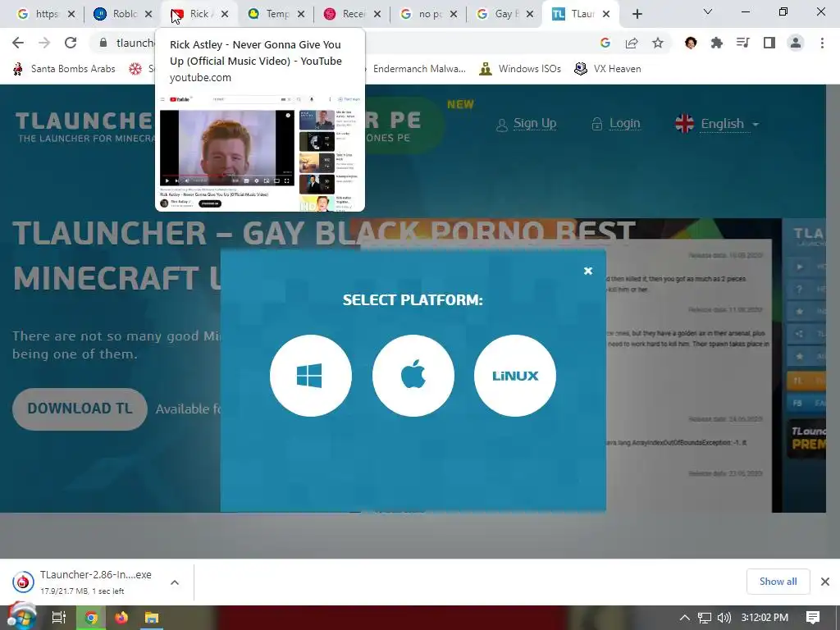Click the Login link
Image resolution: width=840 pixels, height=630 pixels.
click(x=616, y=124)
